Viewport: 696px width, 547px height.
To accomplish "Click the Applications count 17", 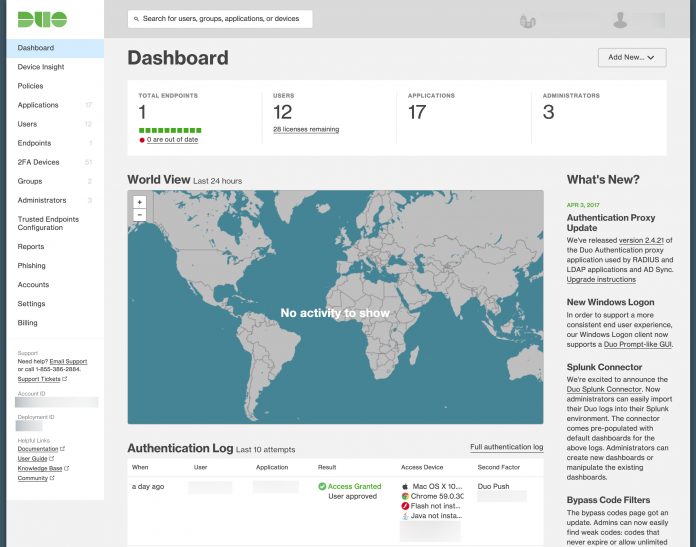I will pyautogui.click(x=417, y=112).
